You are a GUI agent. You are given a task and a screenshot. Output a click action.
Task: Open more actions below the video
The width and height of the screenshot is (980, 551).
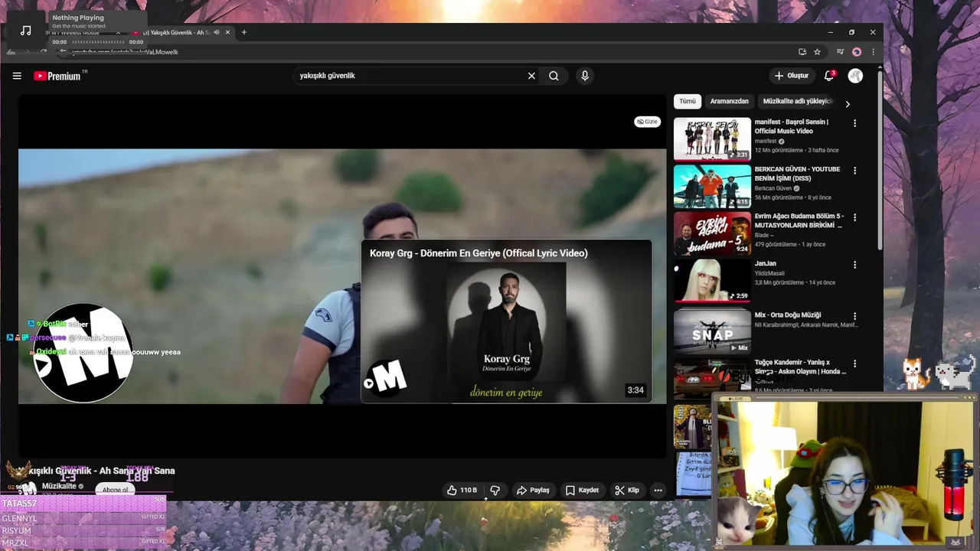click(x=658, y=490)
